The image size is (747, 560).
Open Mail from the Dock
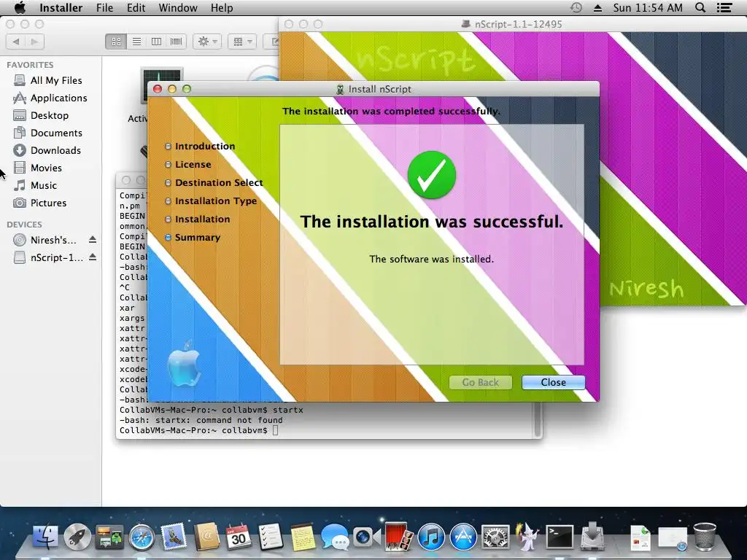[x=174, y=537]
